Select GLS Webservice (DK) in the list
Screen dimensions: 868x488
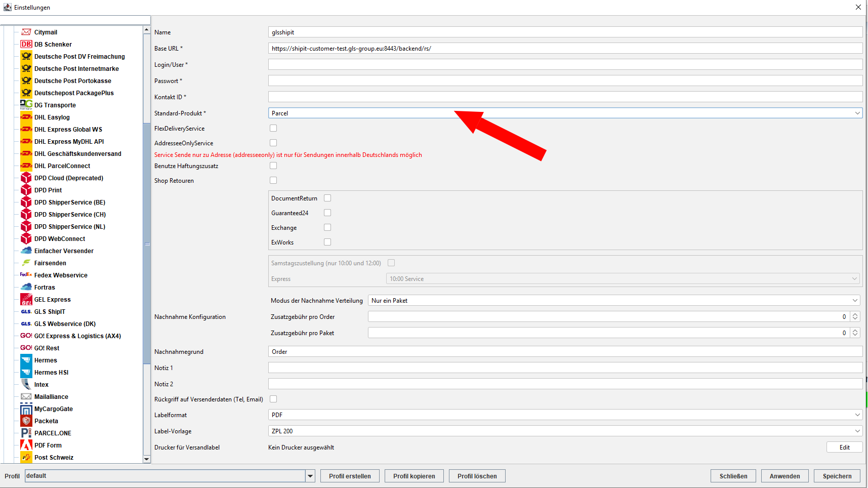pos(65,323)
